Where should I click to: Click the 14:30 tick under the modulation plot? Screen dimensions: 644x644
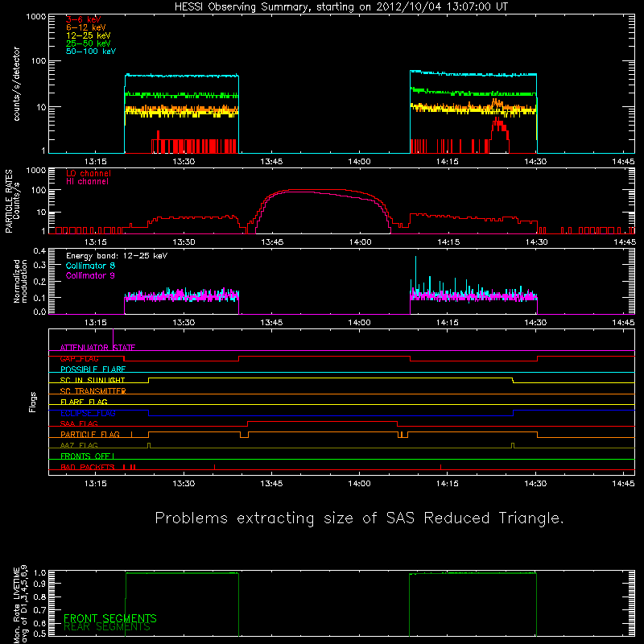535,323
